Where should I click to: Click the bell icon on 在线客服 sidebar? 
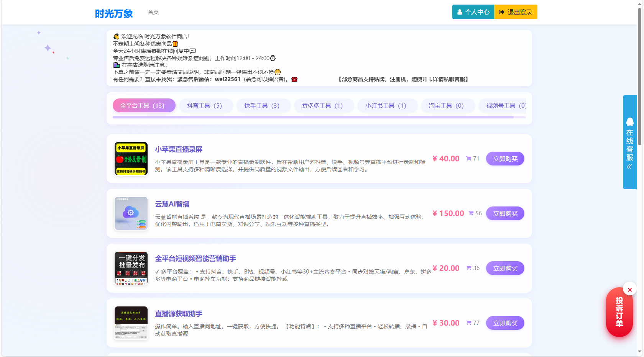click(x=630, y=122)
